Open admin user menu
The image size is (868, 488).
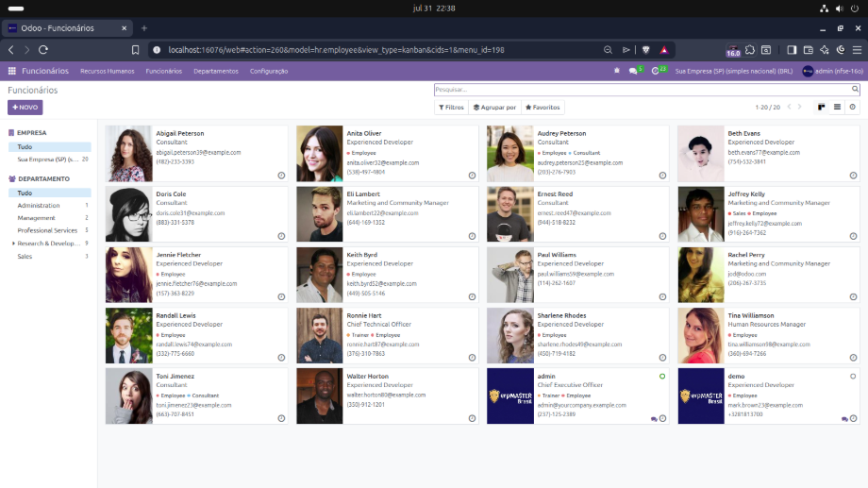click(x=832, y=71)
